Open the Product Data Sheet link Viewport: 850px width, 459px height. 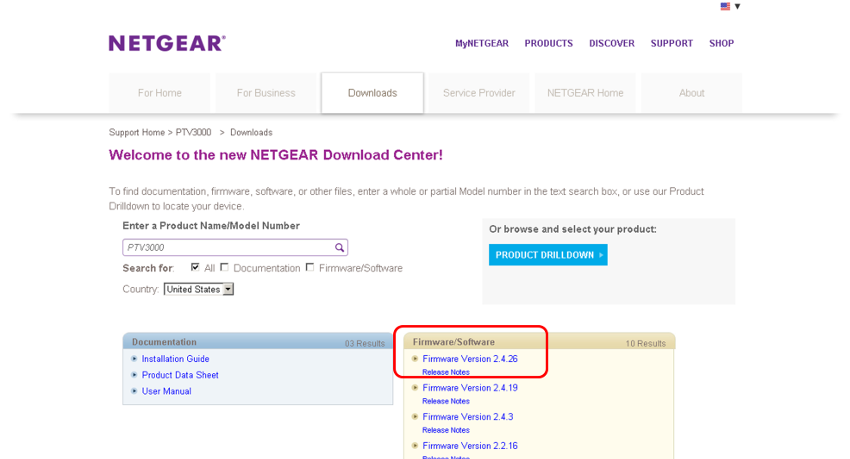click(x=180, y=375)
